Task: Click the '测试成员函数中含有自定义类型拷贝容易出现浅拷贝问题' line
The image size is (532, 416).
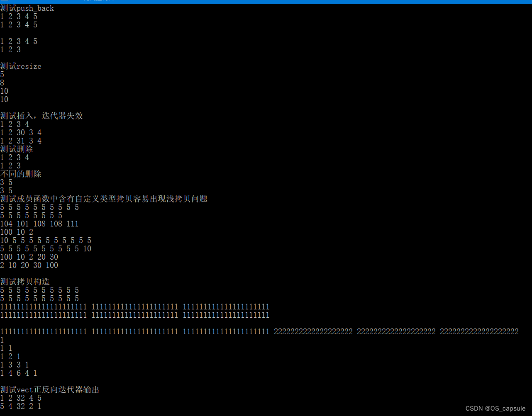Action: tap(104, 199)
